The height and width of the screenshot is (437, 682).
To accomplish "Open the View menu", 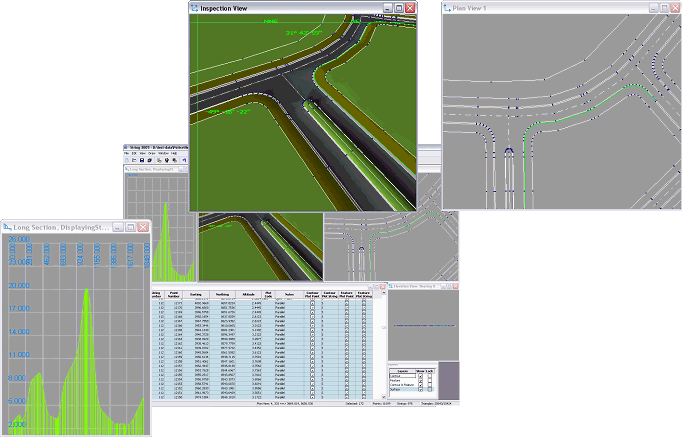I will pyautogui.click(x=141, y=153).
